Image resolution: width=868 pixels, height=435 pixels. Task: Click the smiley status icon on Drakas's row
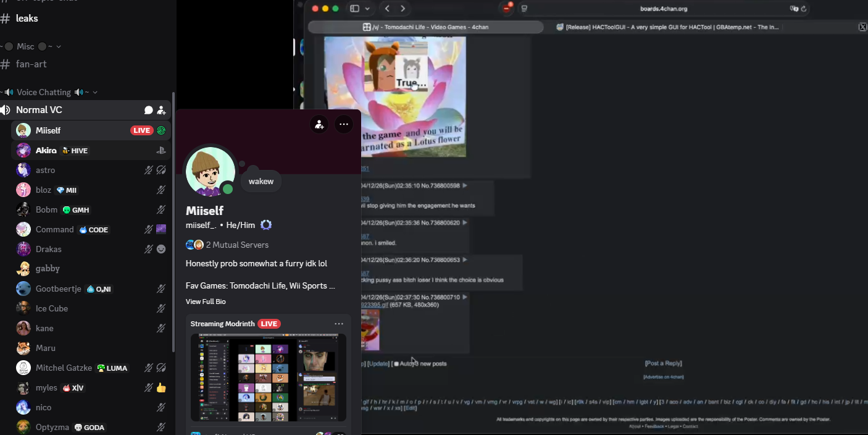161,249
